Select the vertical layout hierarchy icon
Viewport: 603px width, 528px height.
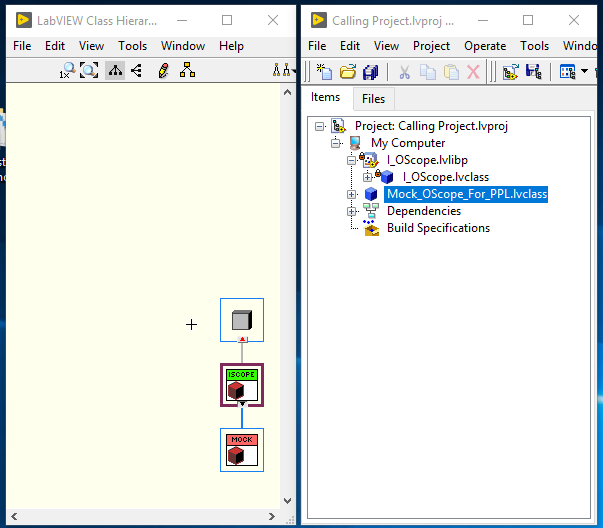click(x=115, y=70)
